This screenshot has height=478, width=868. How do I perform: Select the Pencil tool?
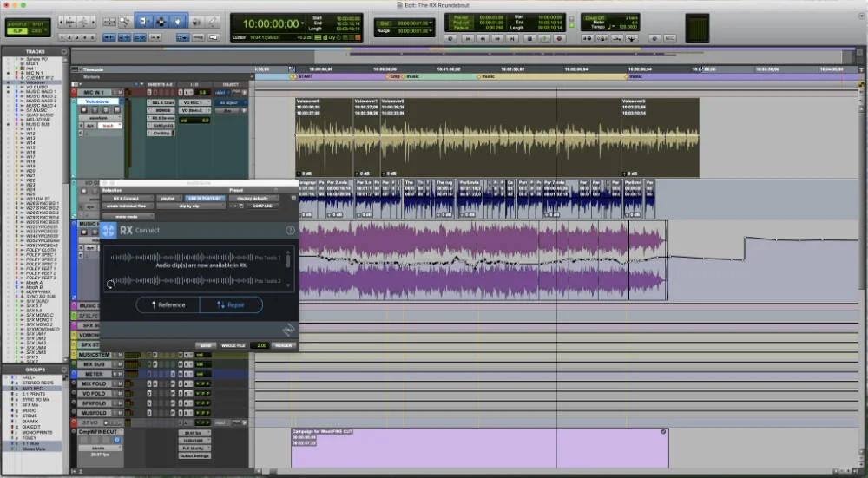[x=211, y=22]
